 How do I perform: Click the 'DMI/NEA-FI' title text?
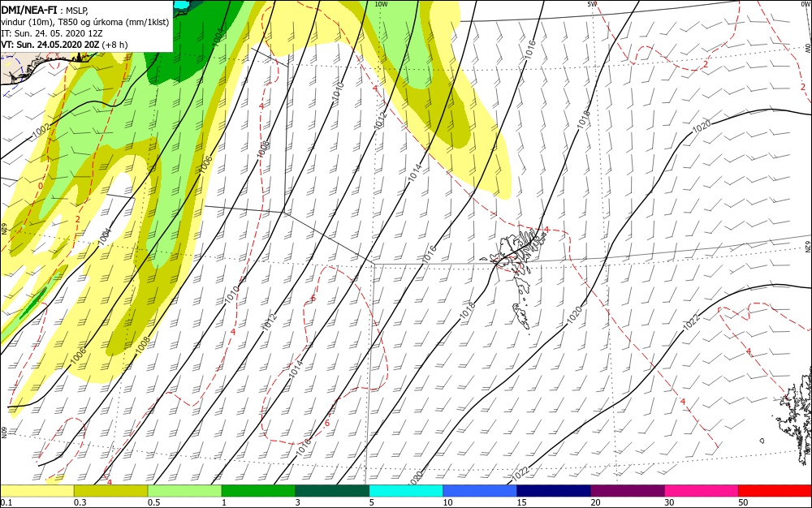pos(28,9)
